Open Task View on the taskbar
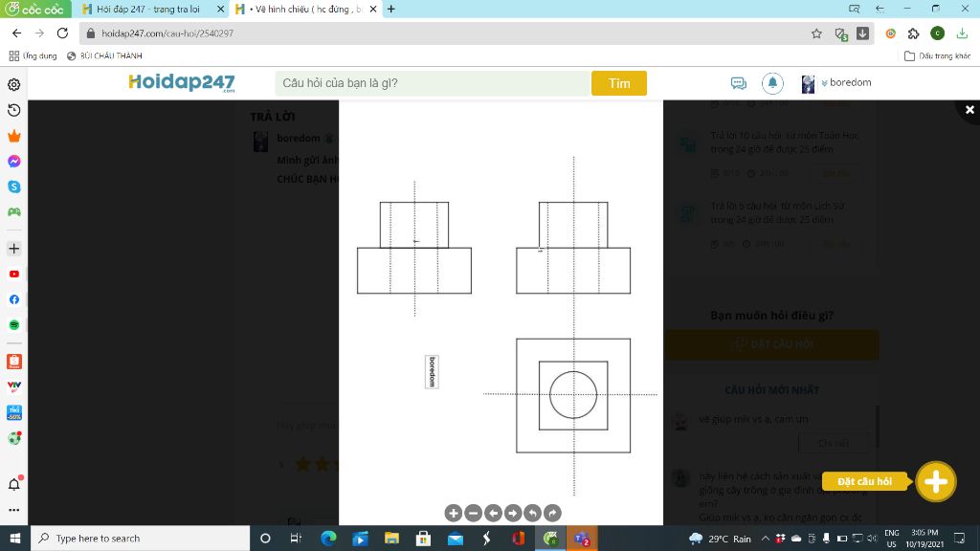The width and height of the screenshot is (980, 551). tap(296, 538)
